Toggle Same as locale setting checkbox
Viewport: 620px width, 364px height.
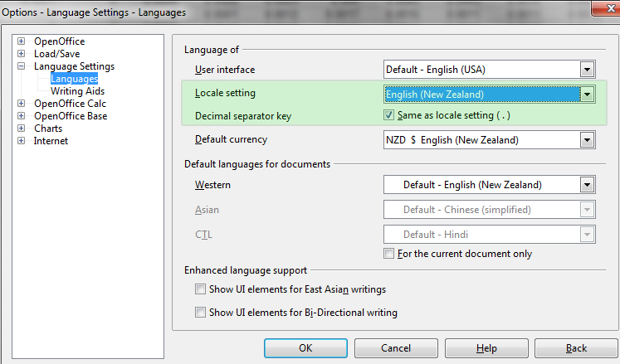pos(388,115)
